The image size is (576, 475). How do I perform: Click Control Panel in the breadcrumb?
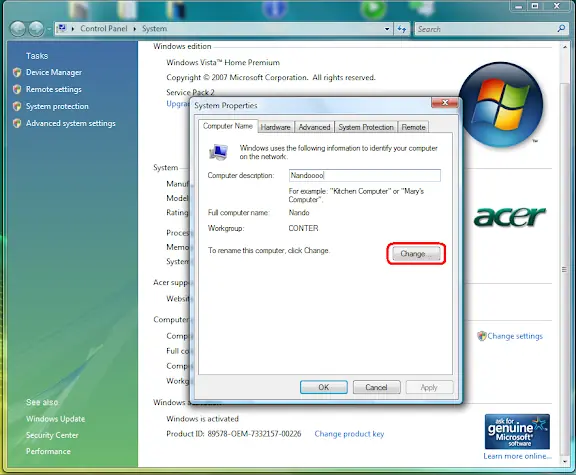(x=104, y=29)
